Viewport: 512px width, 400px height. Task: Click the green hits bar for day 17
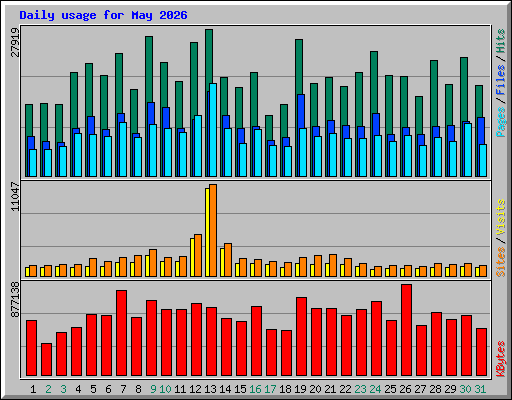pyautogui.click(x=269, y=127)
